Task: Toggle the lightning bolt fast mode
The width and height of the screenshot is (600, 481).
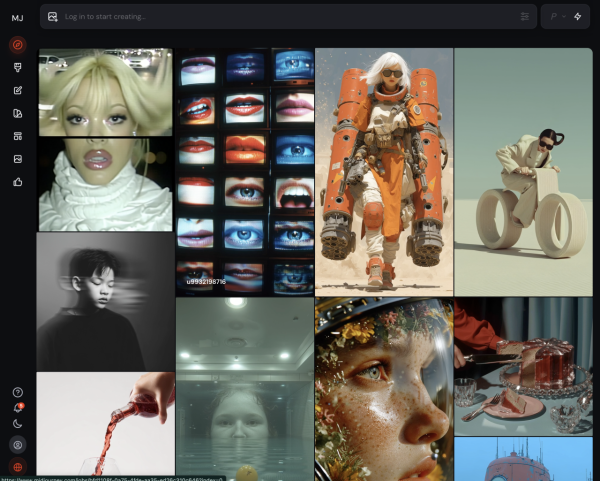Action: click(x=577, y=16)
